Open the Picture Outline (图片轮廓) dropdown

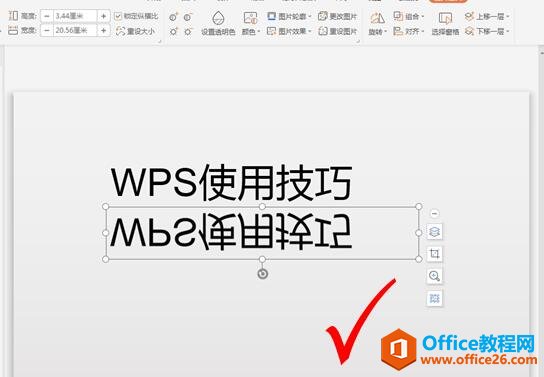[289, 16]
